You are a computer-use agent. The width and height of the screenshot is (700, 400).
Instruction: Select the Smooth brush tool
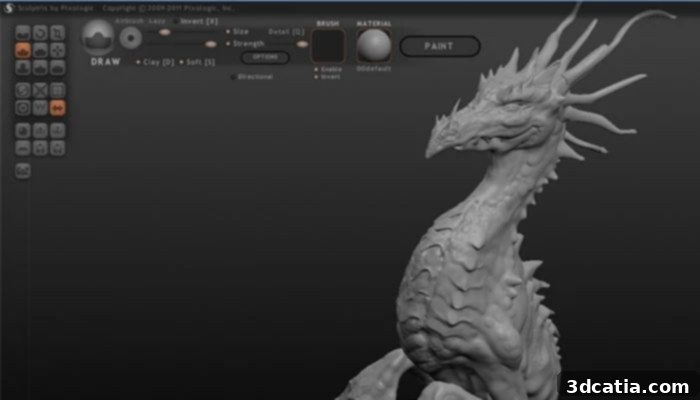58,67
